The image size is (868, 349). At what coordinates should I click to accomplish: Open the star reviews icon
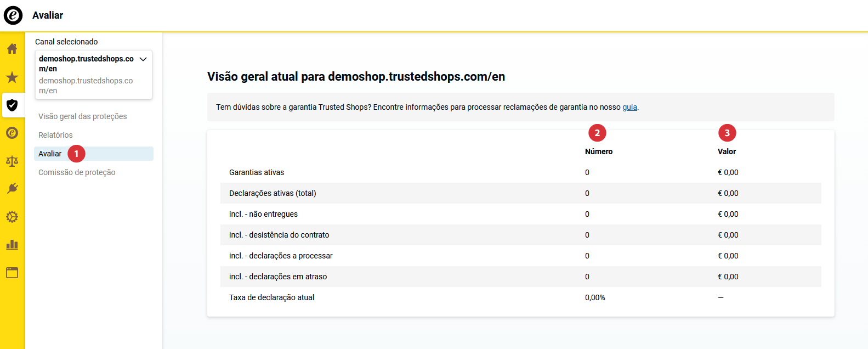[12, 77]
